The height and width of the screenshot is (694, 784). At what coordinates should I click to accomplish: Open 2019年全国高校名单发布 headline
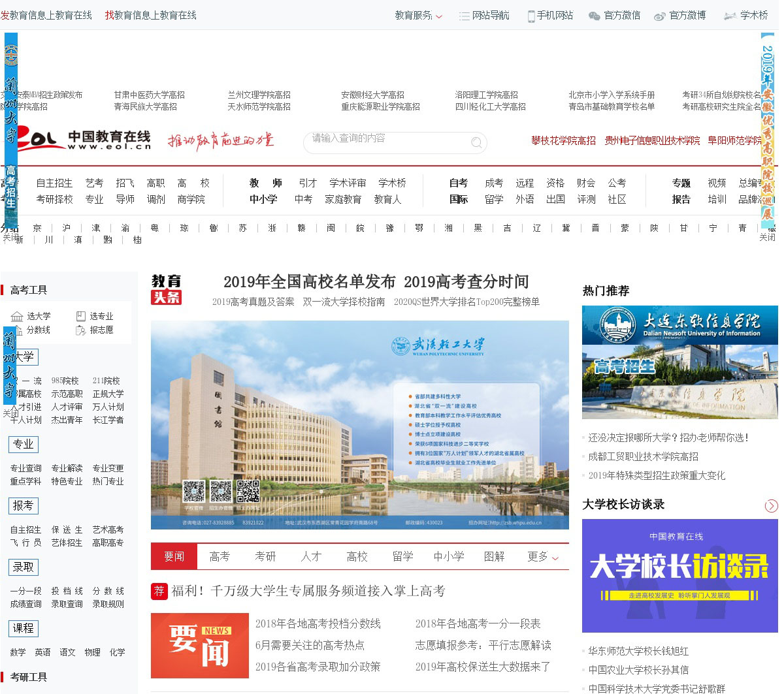click(x=309, y=282)
